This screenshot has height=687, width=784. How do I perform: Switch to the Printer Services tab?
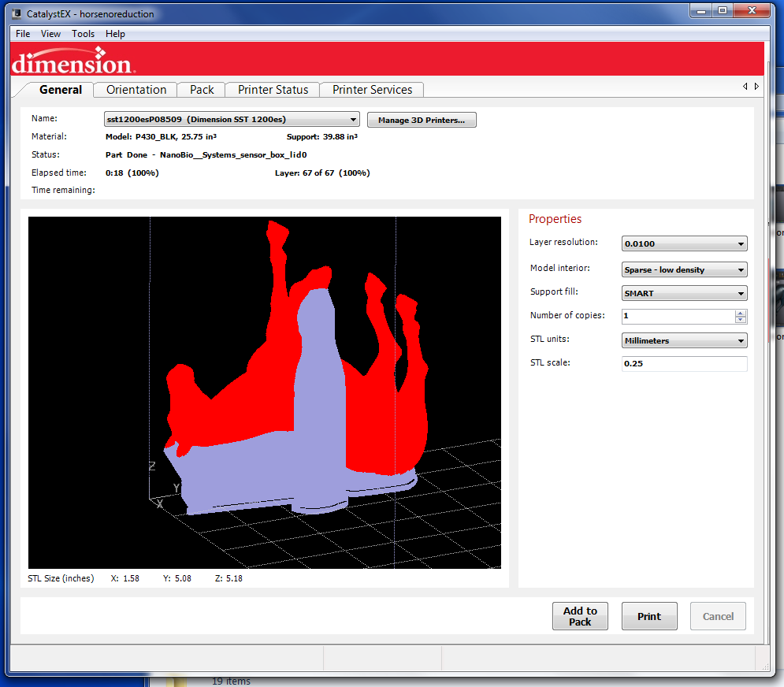[x=372, y=90]
